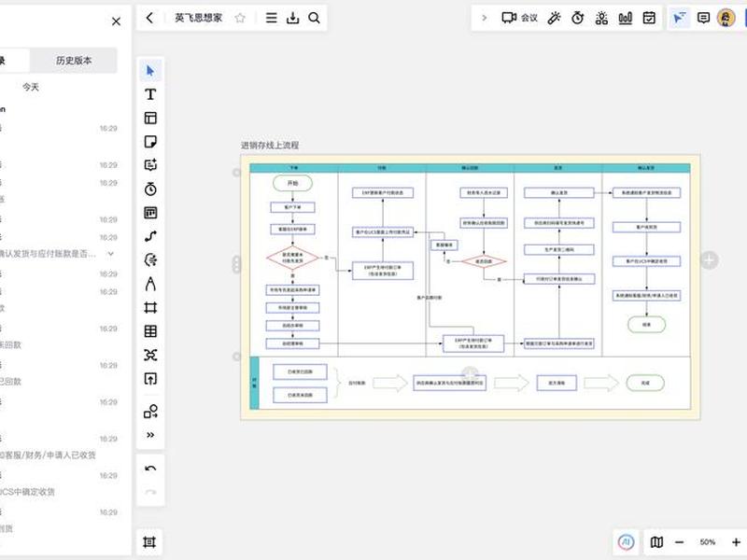Choose the connector line tool

(150, 236)
